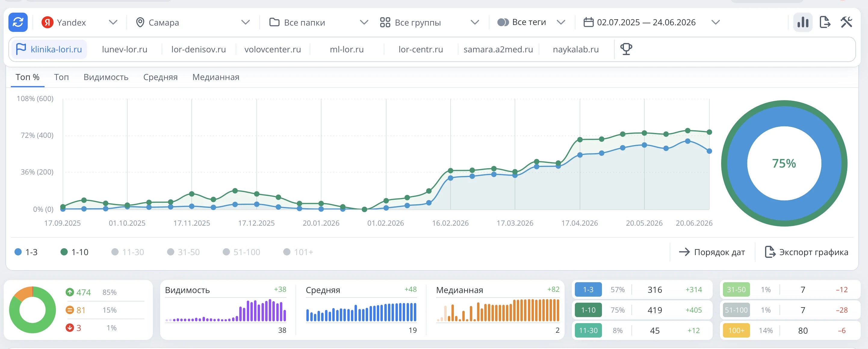Click the export document icon in the top toolbar
This screenshot has height=349, width=868.
[x=825, y=22]
